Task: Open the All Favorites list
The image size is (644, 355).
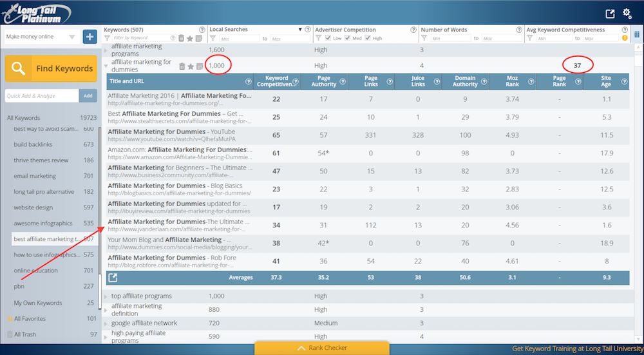Action: (x=31, y=318)
